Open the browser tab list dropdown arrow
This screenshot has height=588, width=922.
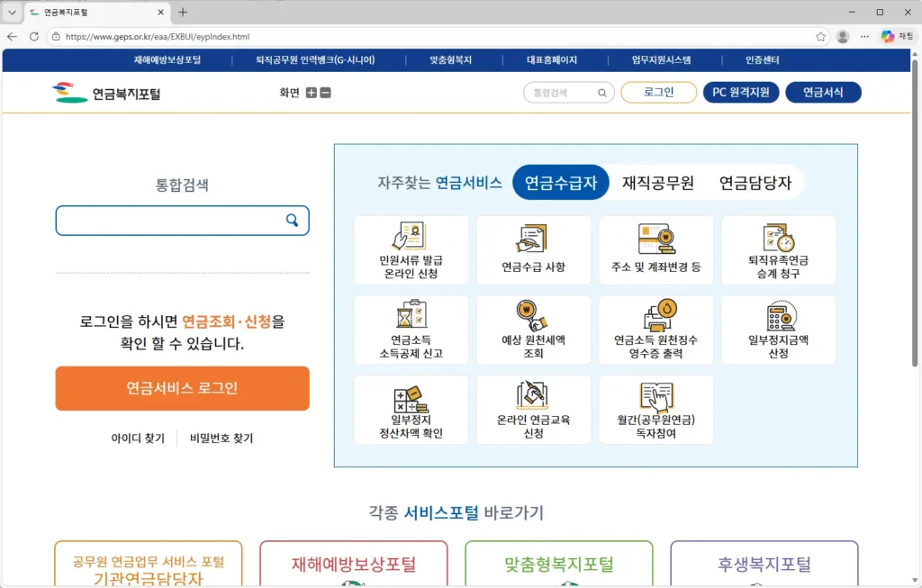[x=12, y=13]
